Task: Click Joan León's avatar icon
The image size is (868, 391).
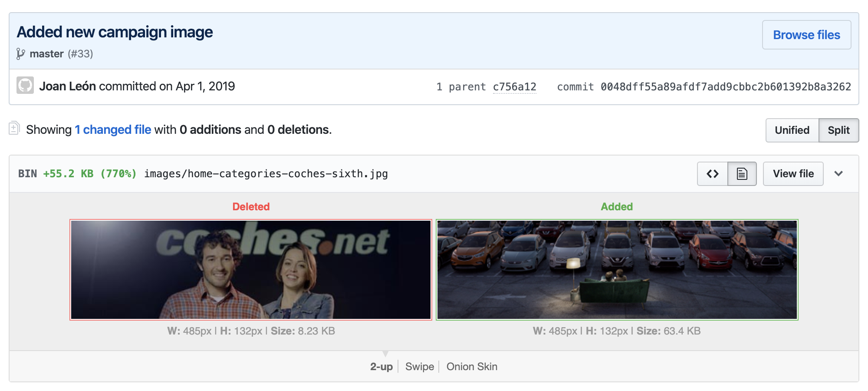Action: tap(25, 85)
